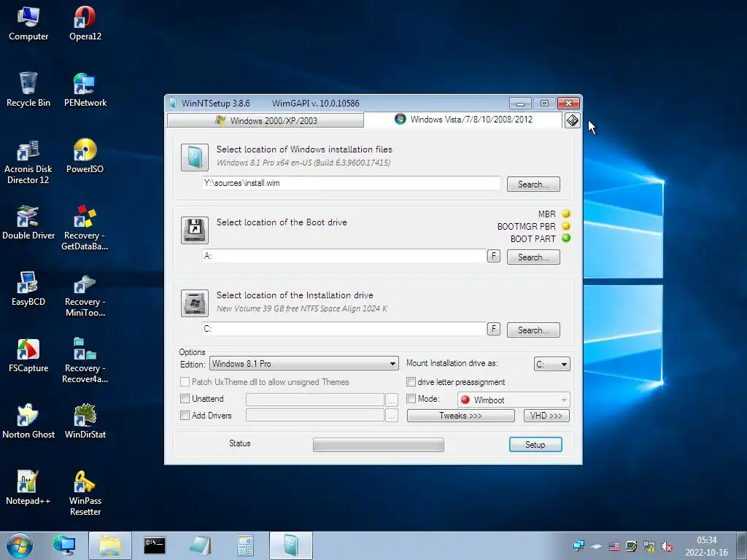747x560 pixels.
Task: Select the PowerISO desktop icon
Action: click(x=85, y=156)
